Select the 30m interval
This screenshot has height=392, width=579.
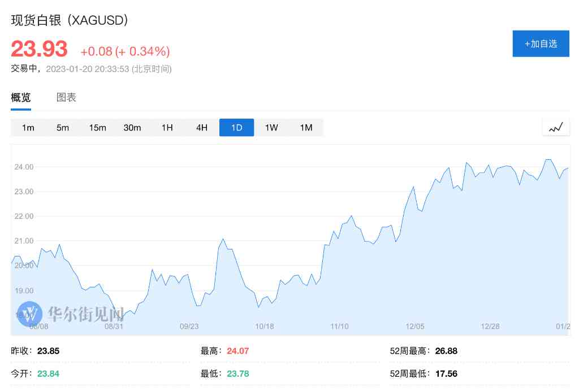tap(132, 128)
